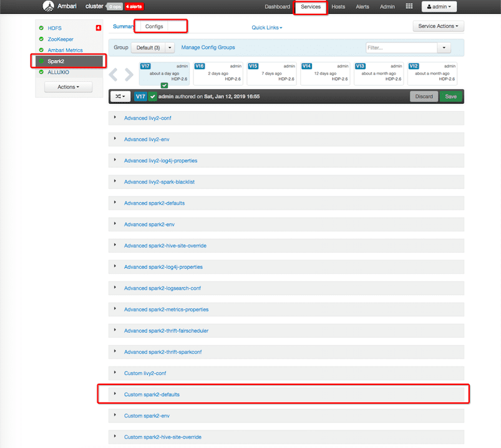501x448 pixels.
Task: Click Manage Config Groups link
Action: [x=208, y=47]
